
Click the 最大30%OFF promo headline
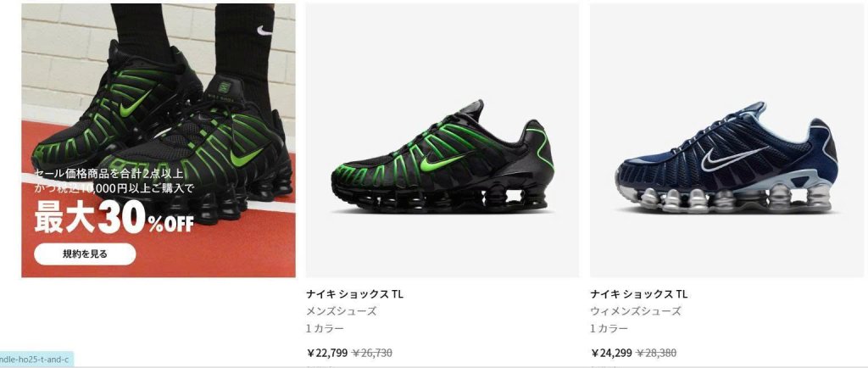click(114, 217)
